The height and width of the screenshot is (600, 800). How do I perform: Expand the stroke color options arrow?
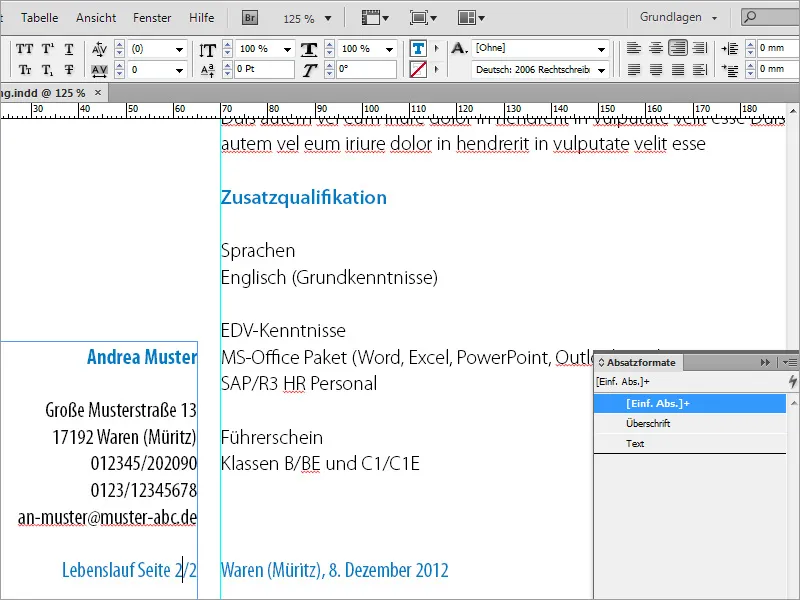(x=436, y=69)
